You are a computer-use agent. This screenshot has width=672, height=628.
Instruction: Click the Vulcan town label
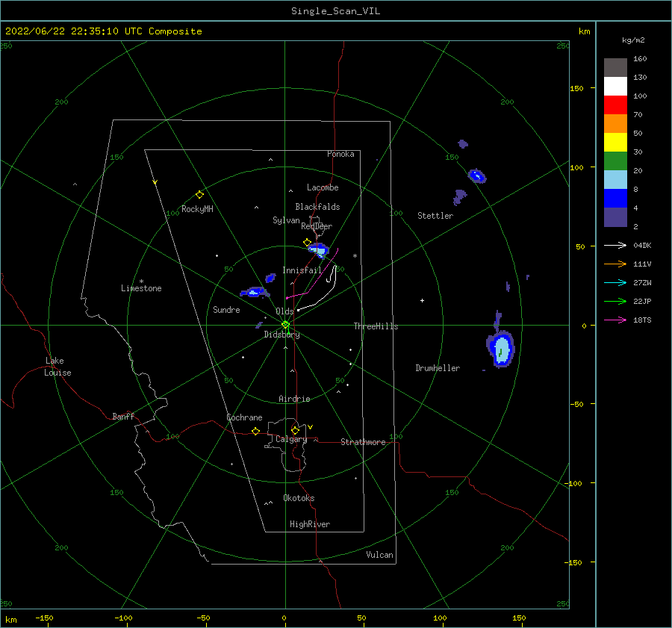pos(379,555)
